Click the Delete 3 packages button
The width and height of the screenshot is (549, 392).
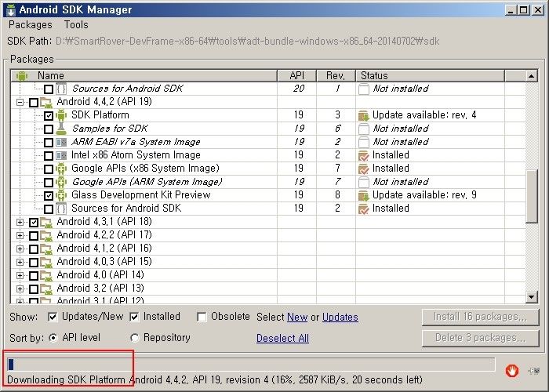pos(480,338)
